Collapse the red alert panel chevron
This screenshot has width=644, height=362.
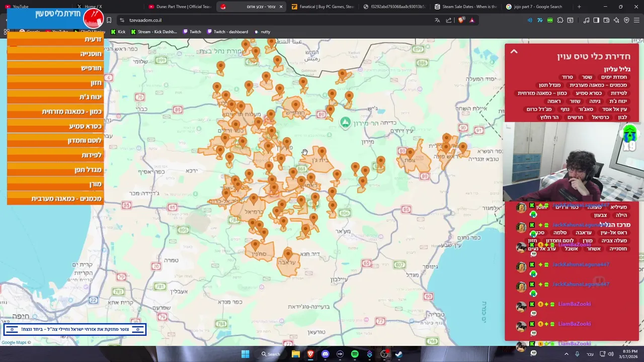514,51
